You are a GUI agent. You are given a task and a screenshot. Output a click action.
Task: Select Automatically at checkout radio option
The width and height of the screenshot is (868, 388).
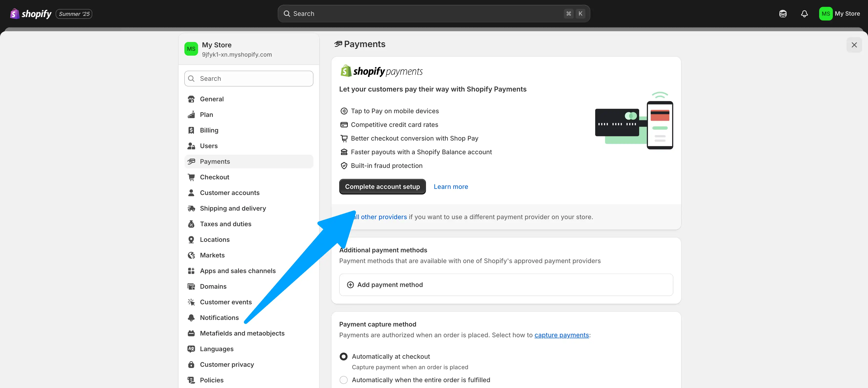click(x=343, y=356)
